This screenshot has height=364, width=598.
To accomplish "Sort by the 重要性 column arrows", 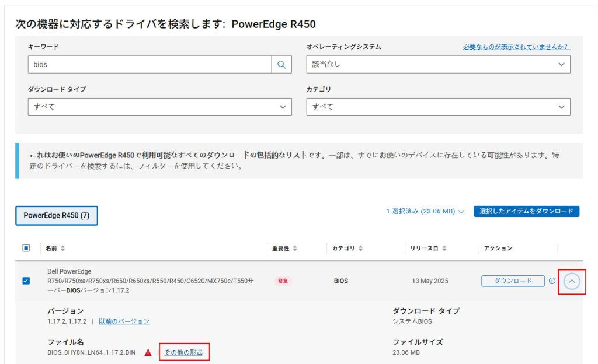I will coord(295,249).
